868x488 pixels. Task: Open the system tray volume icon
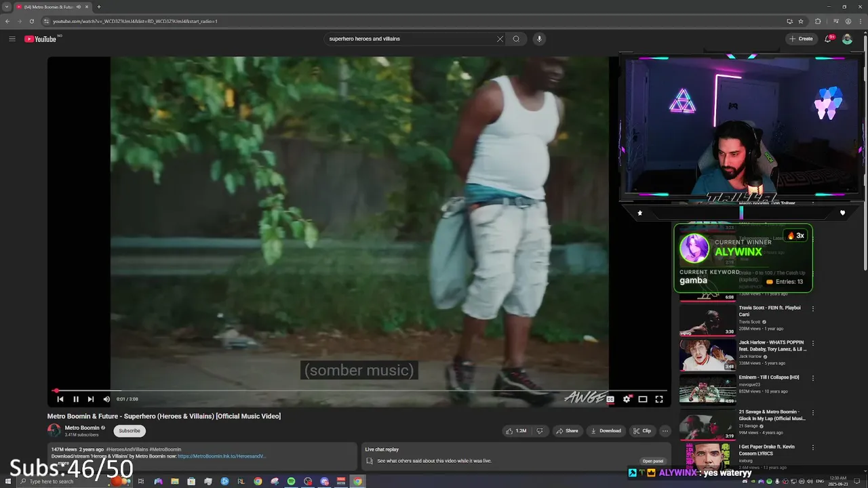click(x=812, y=481)
